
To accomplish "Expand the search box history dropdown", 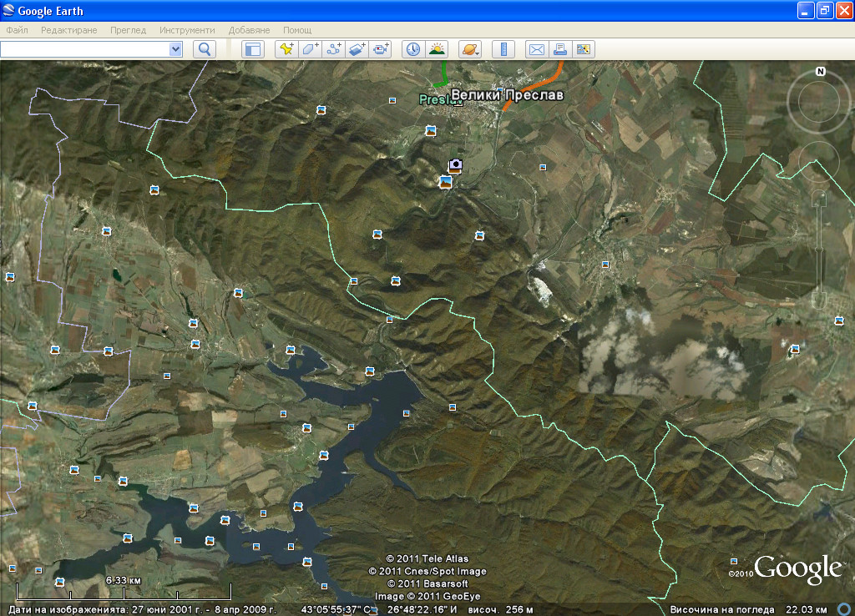I will (x=175, y=49).
